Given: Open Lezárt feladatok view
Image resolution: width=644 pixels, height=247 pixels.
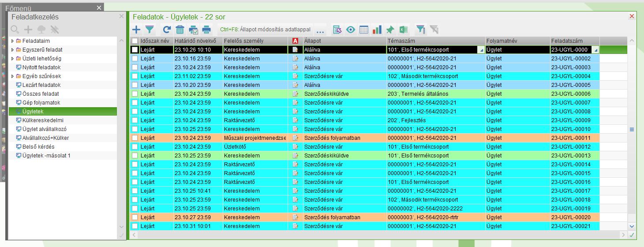Looking at the screenshot, I should click(41, 85).
